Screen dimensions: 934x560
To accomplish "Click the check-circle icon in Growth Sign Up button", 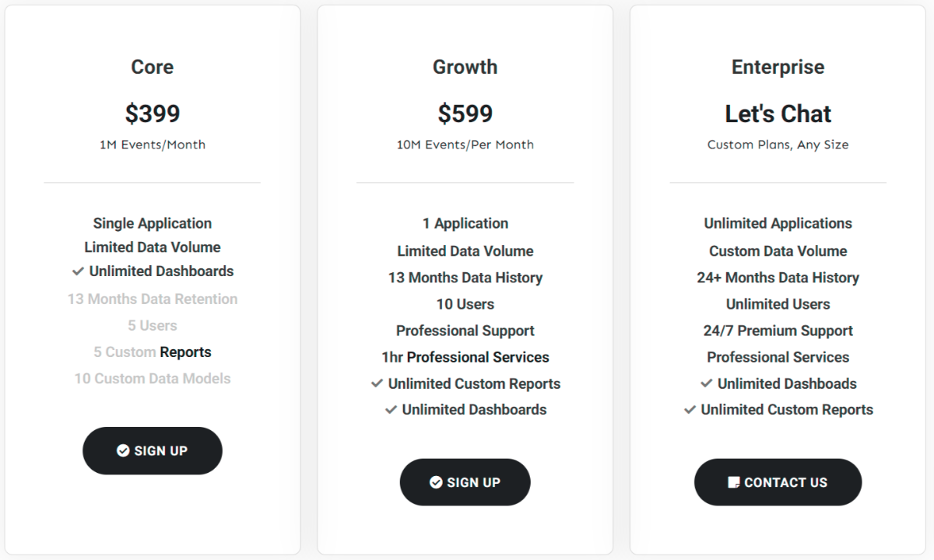I will pyautogui.click(x=436, y=482).
